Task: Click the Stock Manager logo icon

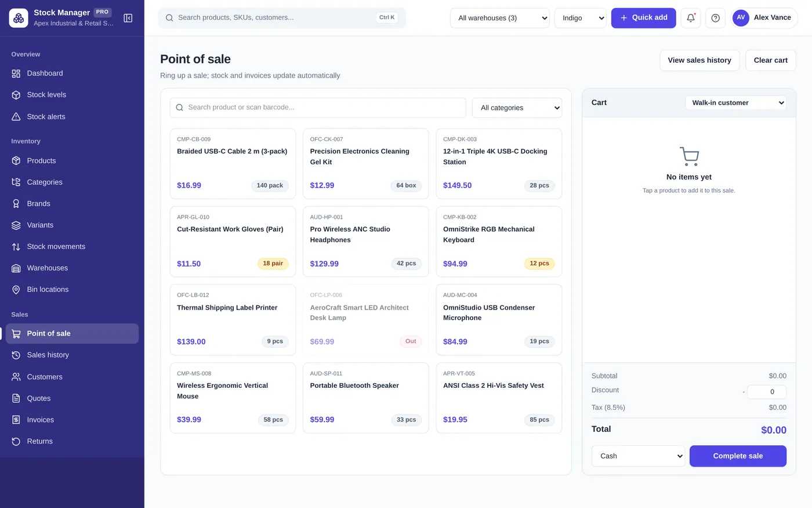Action: click(19, 18)
